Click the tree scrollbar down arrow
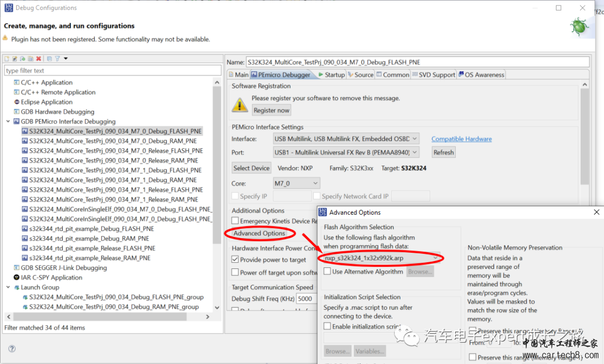Screen dimensions: 604x364 217,308
